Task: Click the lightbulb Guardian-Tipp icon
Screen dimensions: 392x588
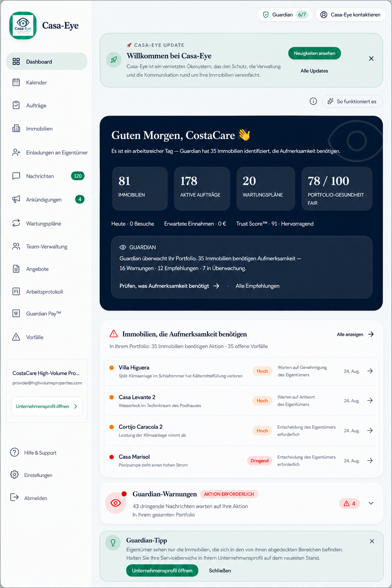Action: (113, 542)
